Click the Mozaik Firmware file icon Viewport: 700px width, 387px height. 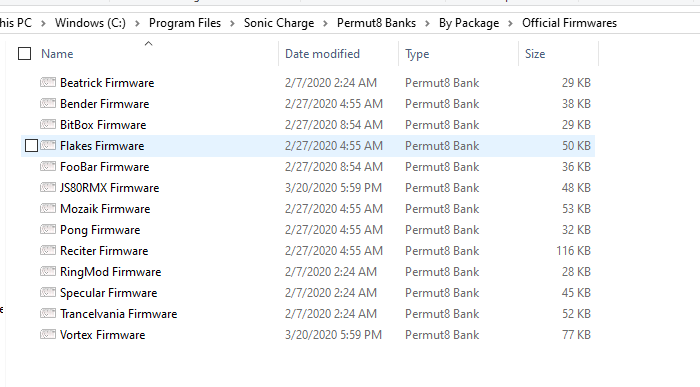[x=48, y=208]
